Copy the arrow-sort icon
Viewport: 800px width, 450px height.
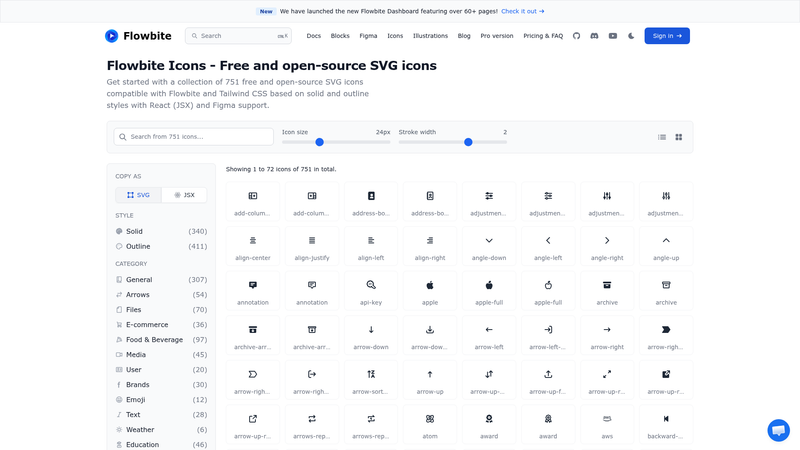click(371, 380)
